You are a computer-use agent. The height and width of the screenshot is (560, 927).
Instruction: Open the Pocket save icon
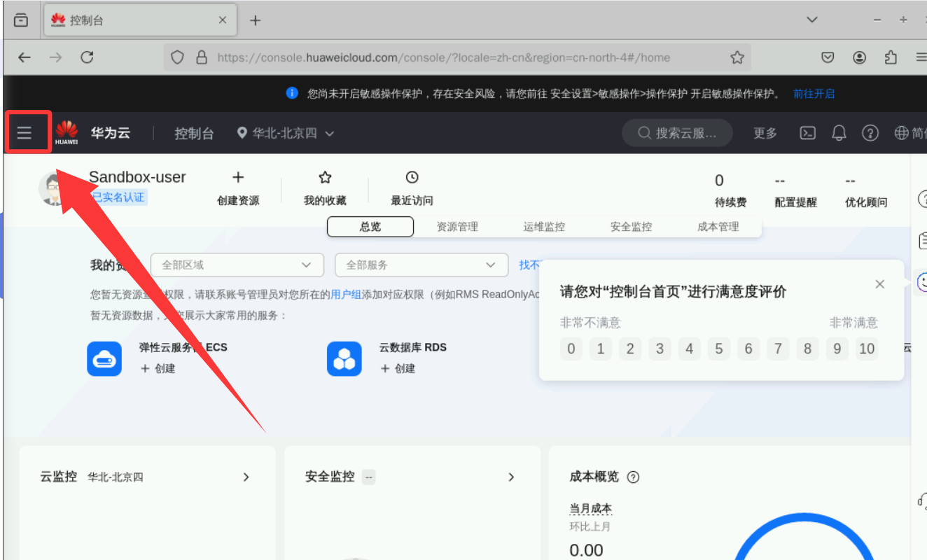coord(828,57)
